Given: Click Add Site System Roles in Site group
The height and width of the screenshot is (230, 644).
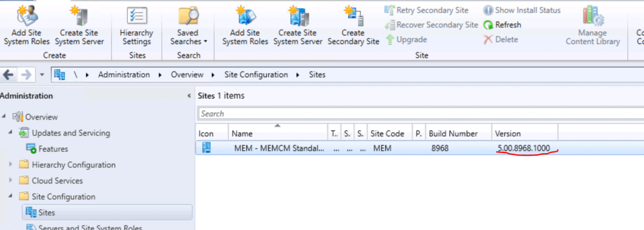Looking at the screenshot, I should (245, 25).
